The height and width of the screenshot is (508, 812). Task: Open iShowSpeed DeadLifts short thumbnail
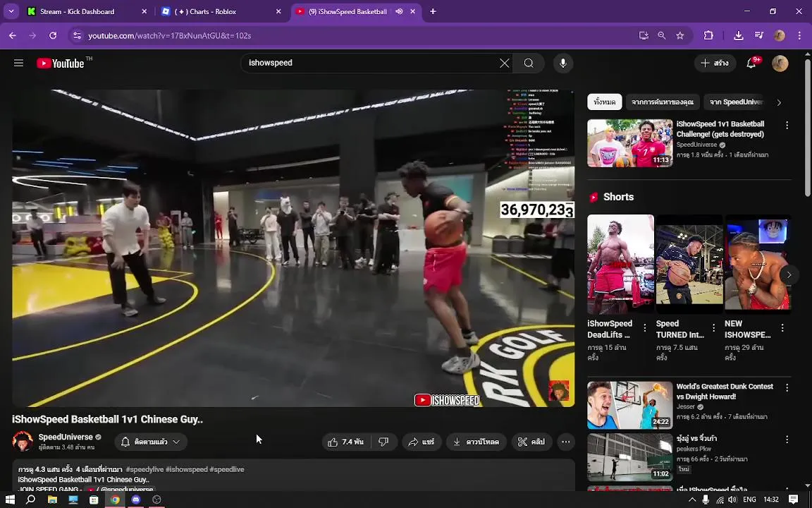[620, 264]
